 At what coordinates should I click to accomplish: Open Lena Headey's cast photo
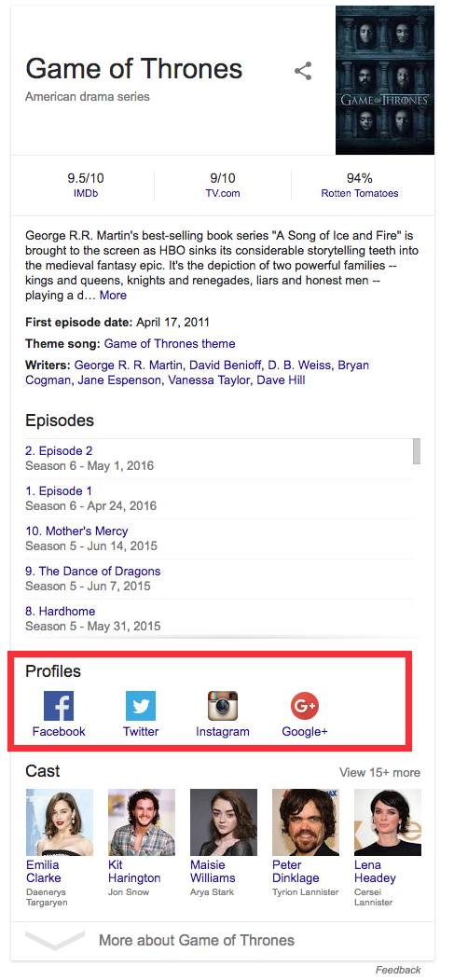388,821
